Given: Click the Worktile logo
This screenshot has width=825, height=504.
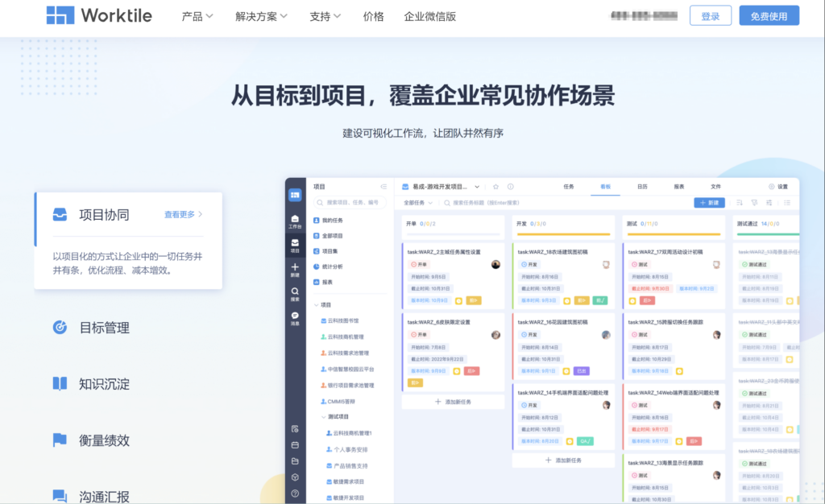Looking at the screenshot, I should click(x=99, y=16).
